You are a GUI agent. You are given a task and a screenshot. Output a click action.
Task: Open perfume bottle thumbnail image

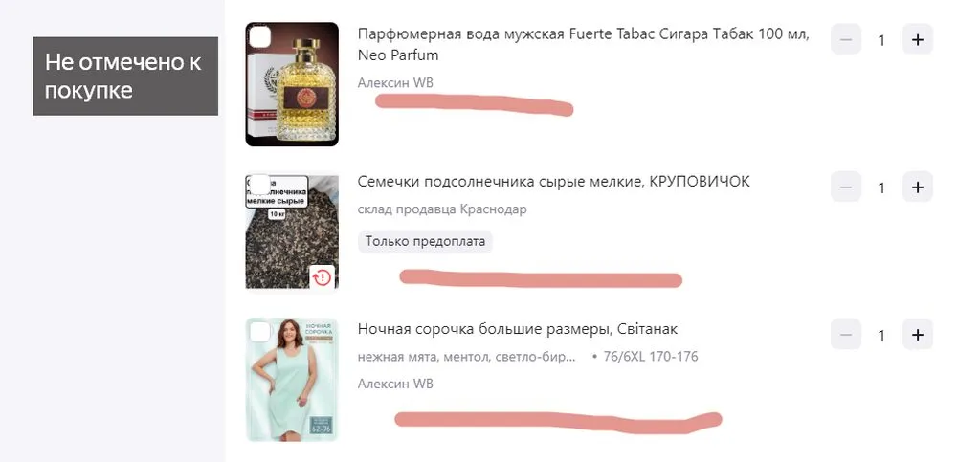coord(292,84)
